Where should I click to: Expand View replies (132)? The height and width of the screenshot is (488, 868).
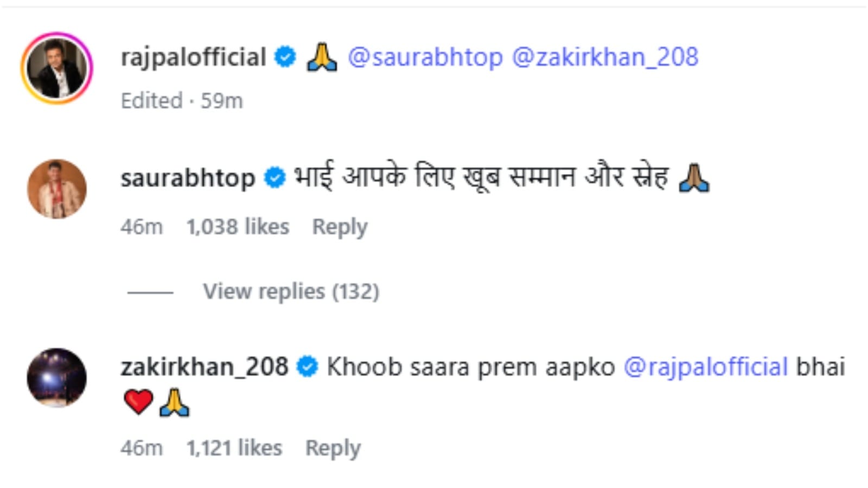coord(291,292)
